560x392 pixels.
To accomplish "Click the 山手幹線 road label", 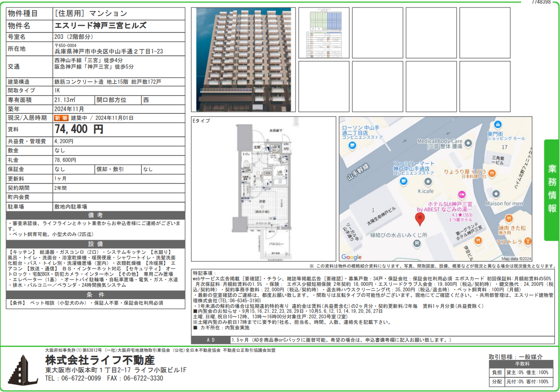I will click(358, 172).
